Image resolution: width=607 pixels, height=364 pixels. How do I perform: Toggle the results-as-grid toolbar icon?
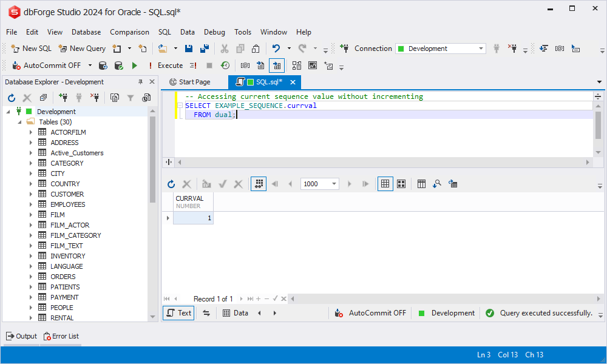point(277,66)
